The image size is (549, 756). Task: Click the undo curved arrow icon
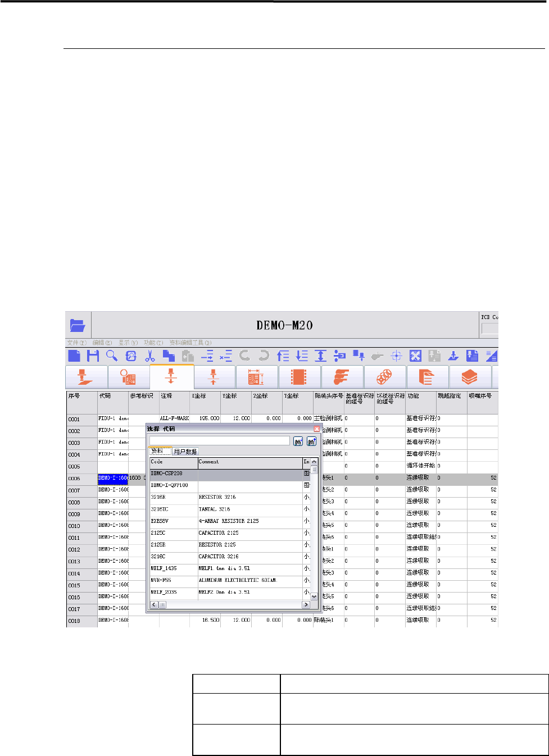click(244, 356)
